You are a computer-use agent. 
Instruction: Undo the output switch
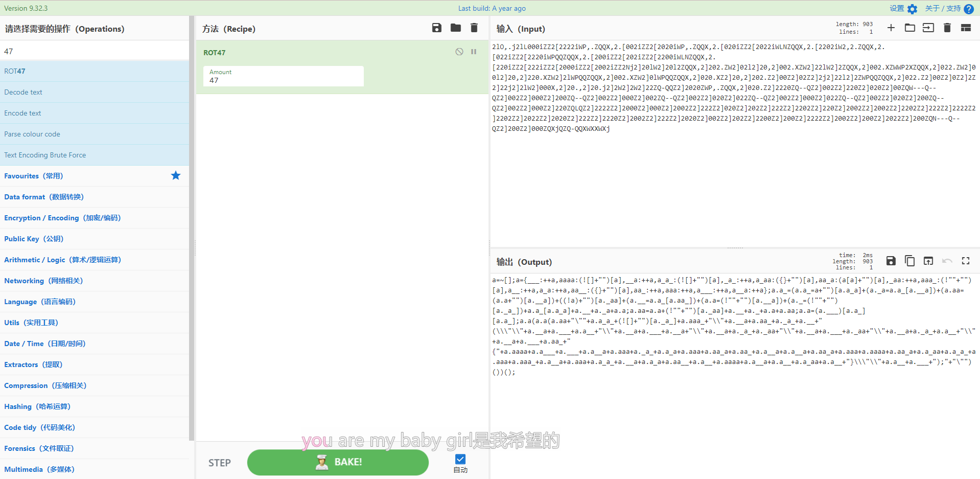tap(947, 261)
